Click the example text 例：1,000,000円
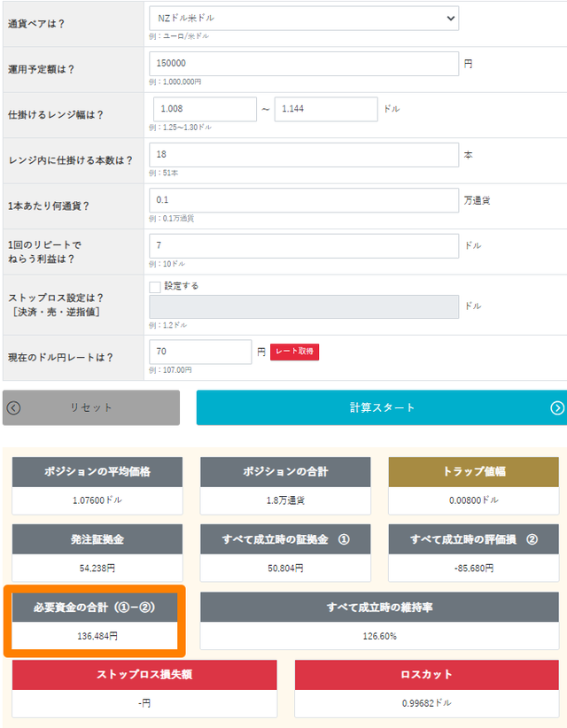 (x=175, y=81)
